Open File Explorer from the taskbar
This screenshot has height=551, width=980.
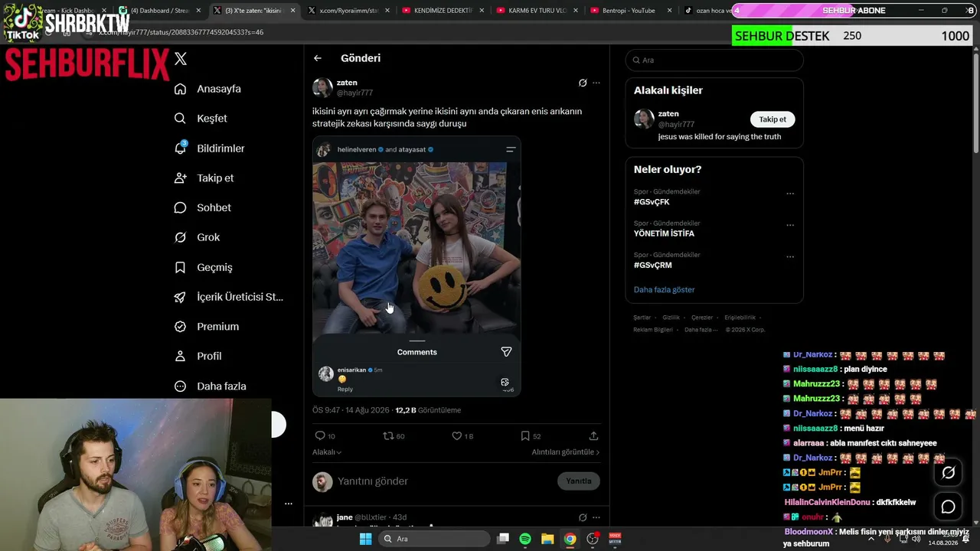pyautogui.click(x=547, y=539)
